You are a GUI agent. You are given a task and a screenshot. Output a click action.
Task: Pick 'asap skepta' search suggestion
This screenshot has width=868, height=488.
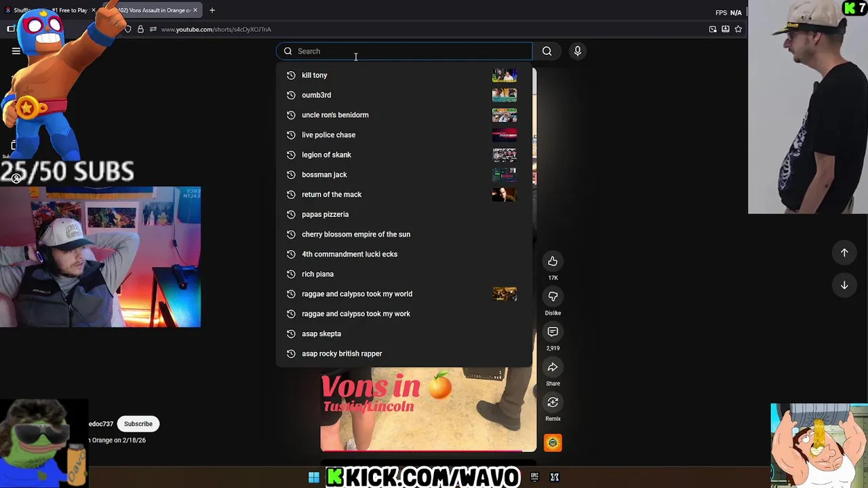404,333
